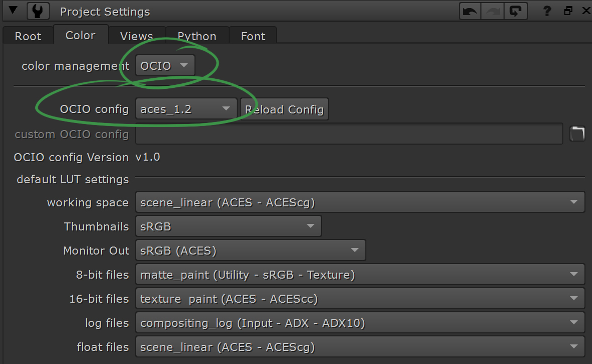Open color management OCIO dropdown
Screen dimensions: 592x364
165,66
